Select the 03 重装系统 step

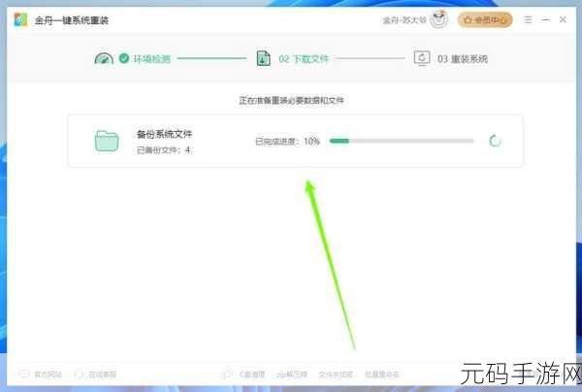463,58
